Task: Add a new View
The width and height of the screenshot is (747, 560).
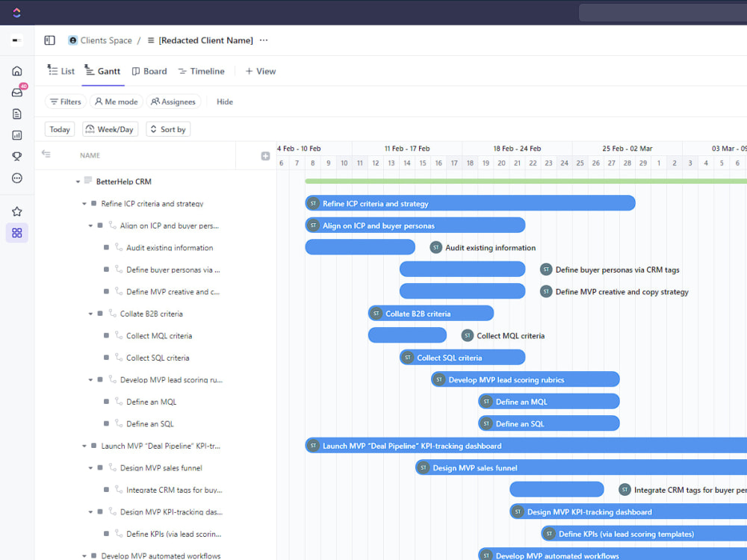Action: click(261, 71)
